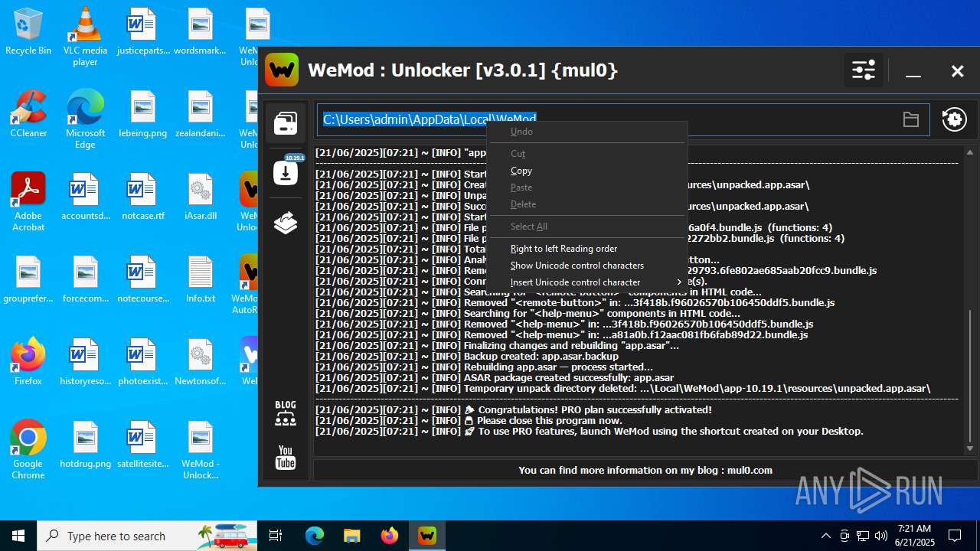This screenshot has height=551, width=980.
Task: Open settings sliders icon in title bar
Action: 864,71
